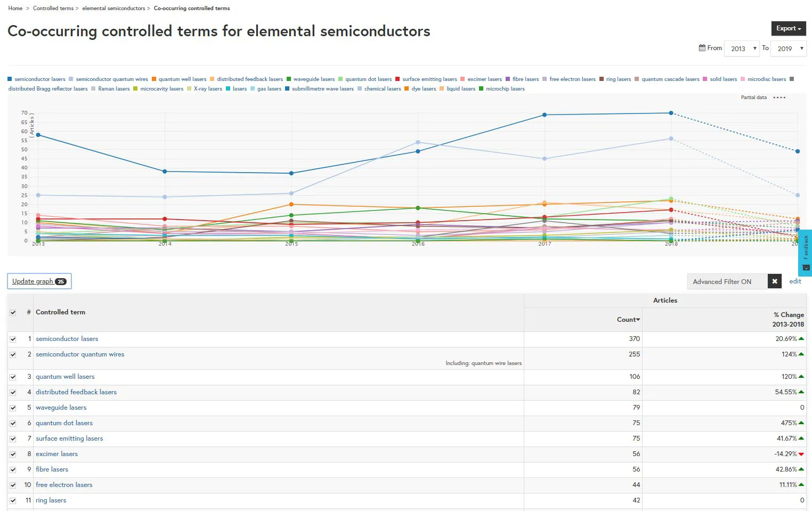Click green up arrow for semiconductor lasers change
Screen dimensions: 812x511
click(801, 339)
